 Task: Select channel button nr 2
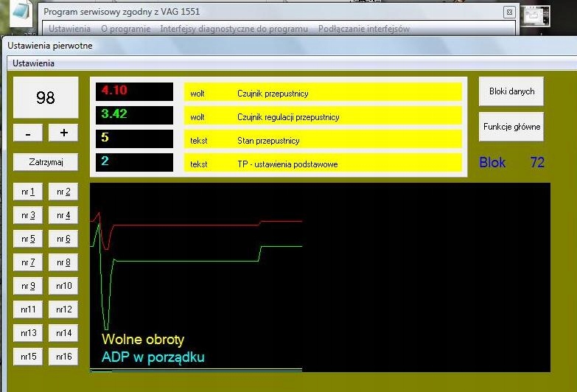[x=63, y=192]
